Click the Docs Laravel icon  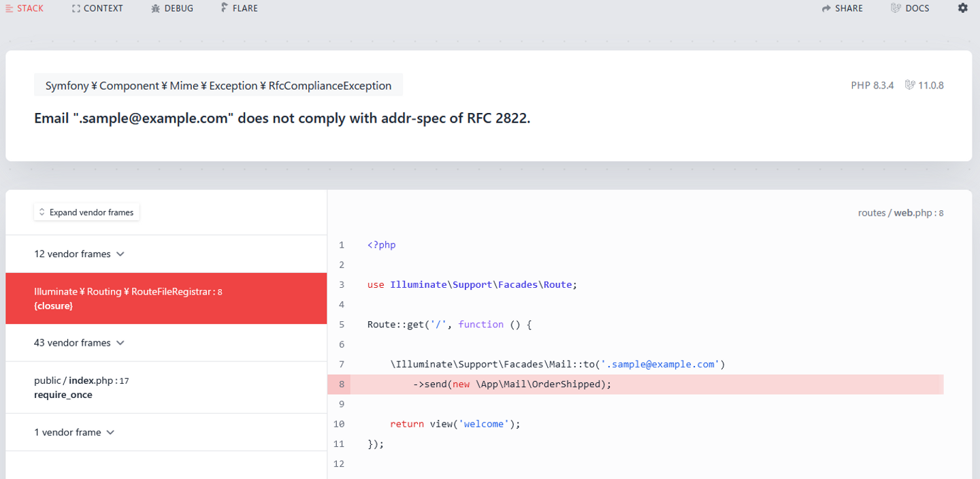pos(896,8)
